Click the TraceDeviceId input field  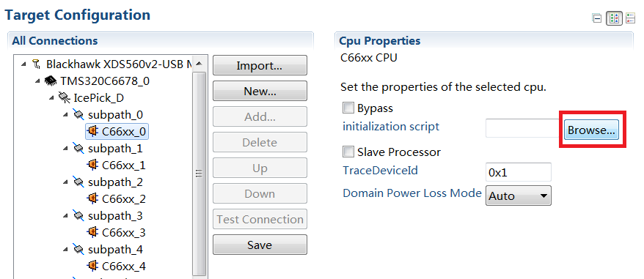coord(519,172)
